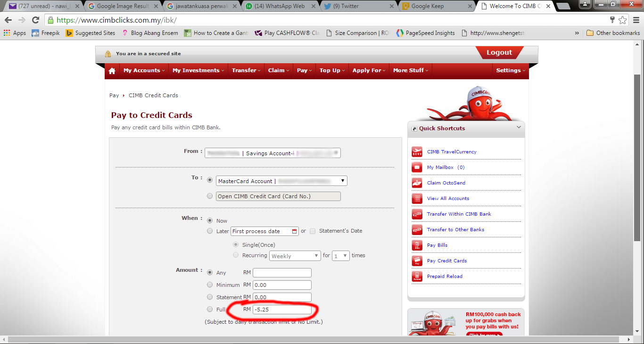
Task: Click the Pay breadcrumb link
Action: pyautogui.click(x=114, y=95)
